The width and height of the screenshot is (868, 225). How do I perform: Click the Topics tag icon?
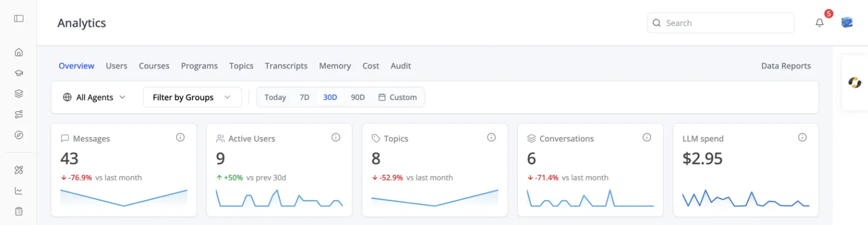tap(376, 138)
